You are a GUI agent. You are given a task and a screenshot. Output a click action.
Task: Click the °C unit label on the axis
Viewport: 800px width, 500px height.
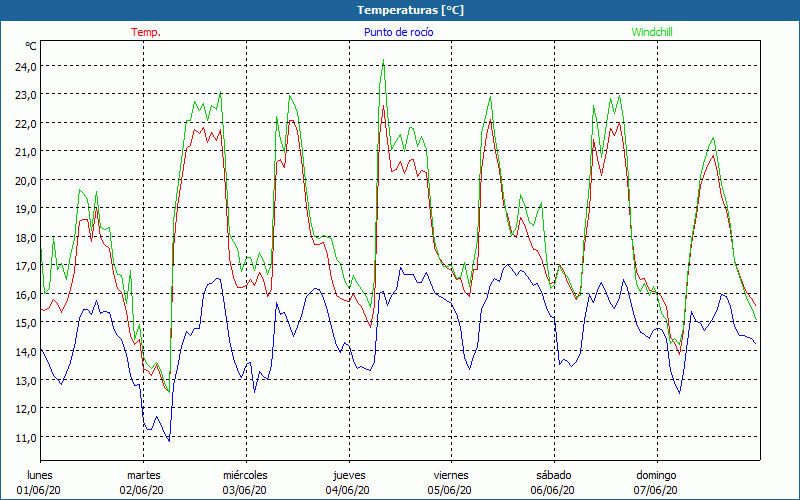[31, 46]
